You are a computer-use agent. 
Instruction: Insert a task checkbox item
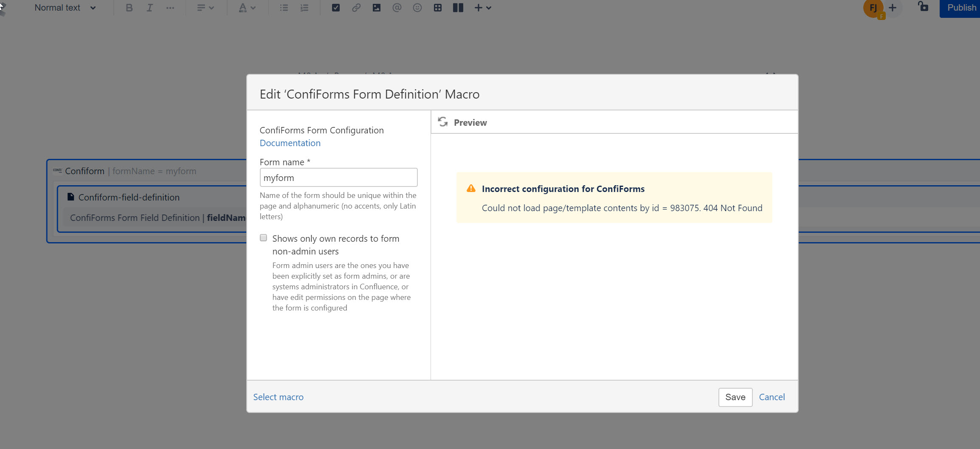click(x=335, y=8)
